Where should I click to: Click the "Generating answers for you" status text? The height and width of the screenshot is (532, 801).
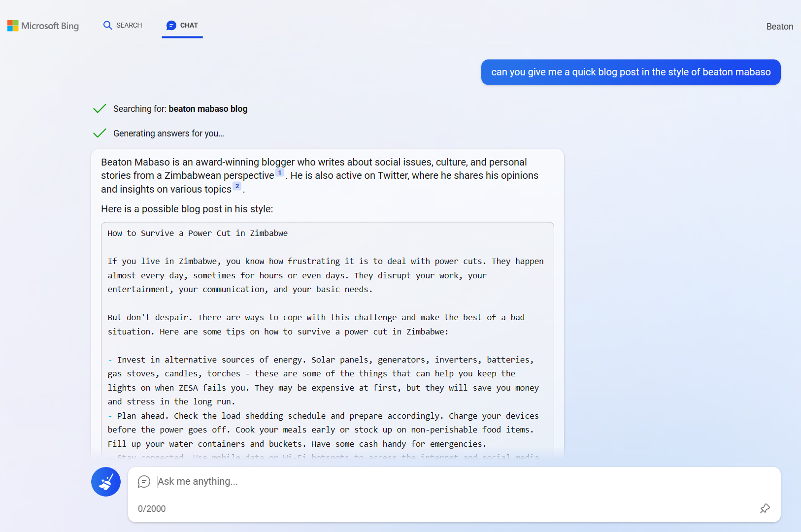(168, 133)
